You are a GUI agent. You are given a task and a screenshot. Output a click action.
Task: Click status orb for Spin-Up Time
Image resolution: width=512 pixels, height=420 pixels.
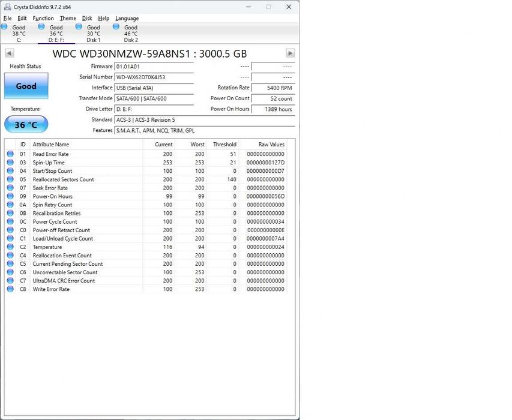tap(10, 162)
